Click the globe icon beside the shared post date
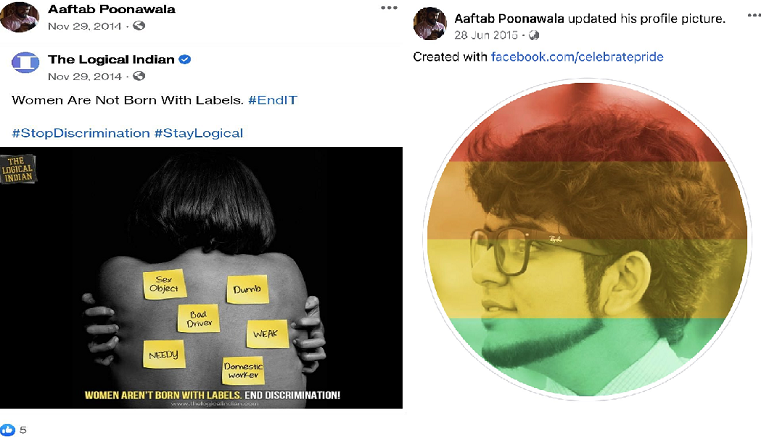The width and height of the screenshot is (777, 437). coord(139,76)
